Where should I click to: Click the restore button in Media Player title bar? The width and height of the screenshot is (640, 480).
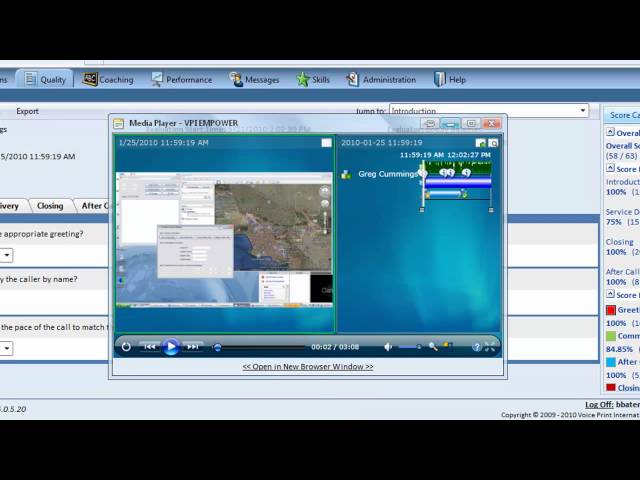[471, 123]
